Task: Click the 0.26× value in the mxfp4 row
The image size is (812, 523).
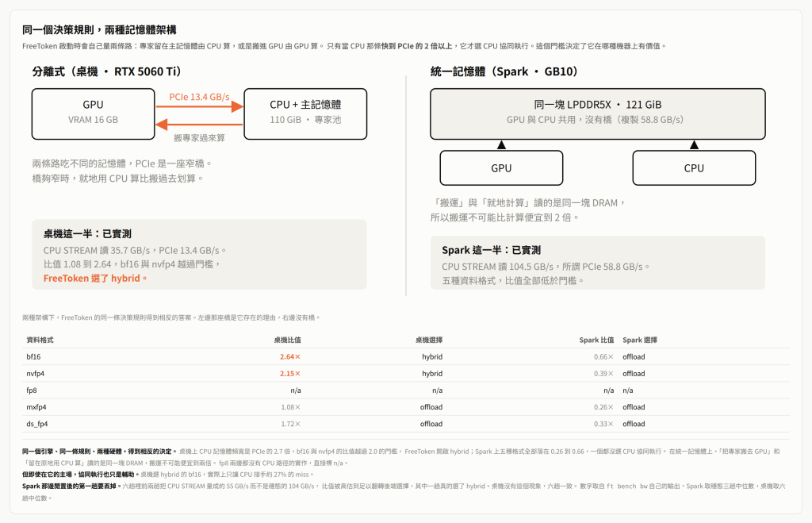Action: coord(603,407)
